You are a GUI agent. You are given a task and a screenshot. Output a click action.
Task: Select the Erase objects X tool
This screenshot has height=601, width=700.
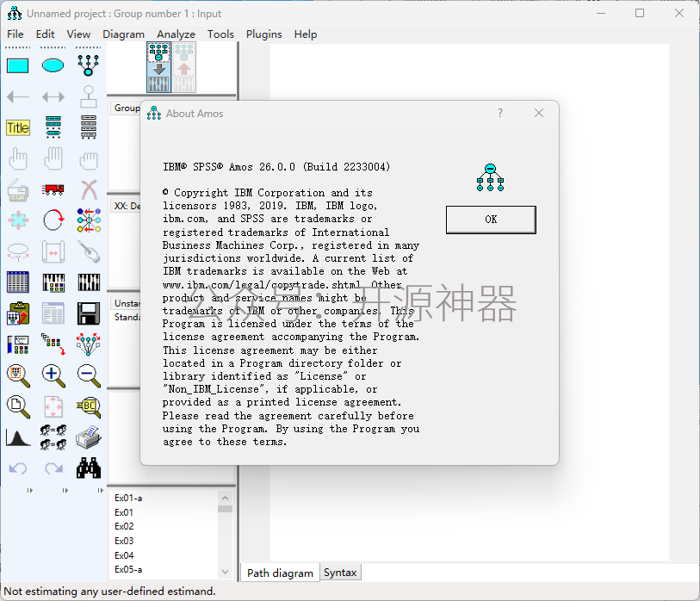(89, 189)
